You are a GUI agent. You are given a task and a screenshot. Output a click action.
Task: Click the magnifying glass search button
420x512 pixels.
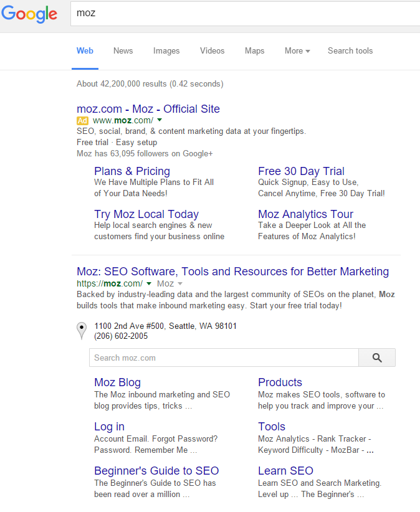pyautogui.click(x=377, y=358)
